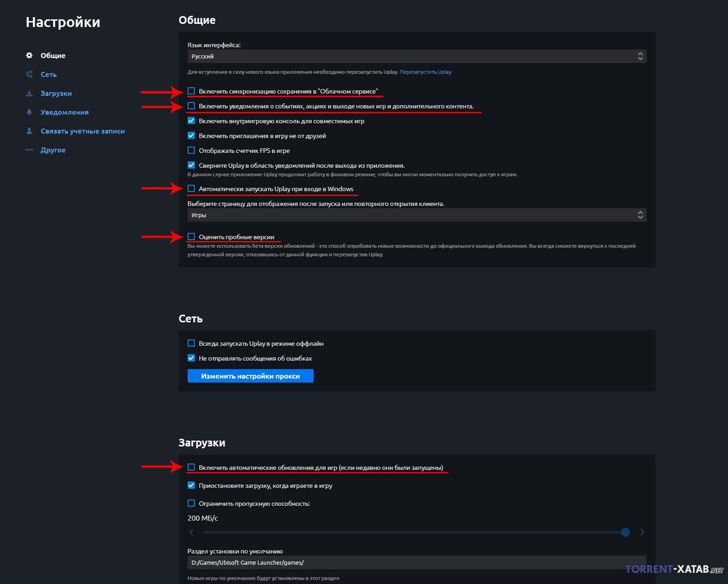Click the three-dots icon beside Другое

[x=29, y=150]
